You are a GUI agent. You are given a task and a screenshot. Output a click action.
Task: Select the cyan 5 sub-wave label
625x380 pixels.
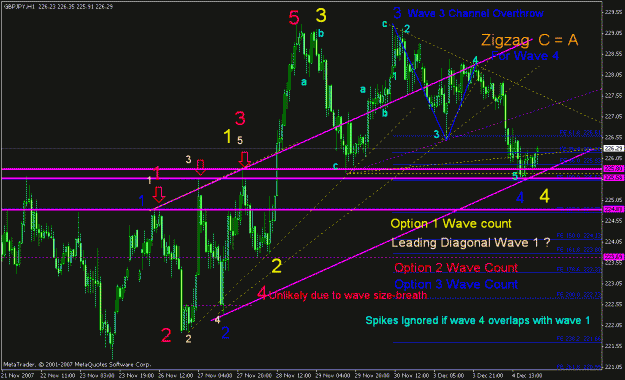[515, 176]
